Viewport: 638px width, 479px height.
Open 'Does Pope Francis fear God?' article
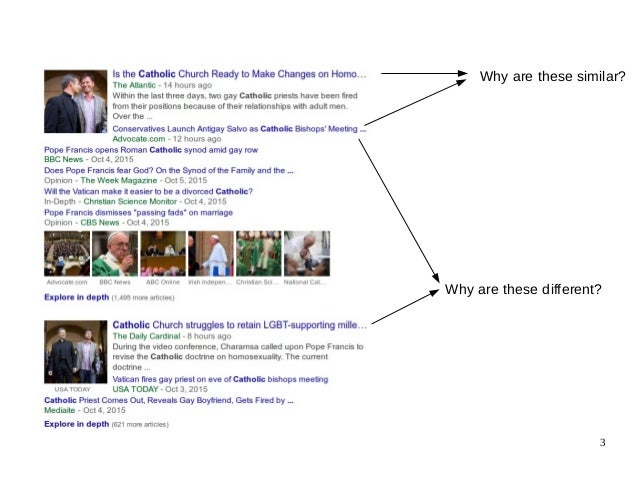pos(168,171)
